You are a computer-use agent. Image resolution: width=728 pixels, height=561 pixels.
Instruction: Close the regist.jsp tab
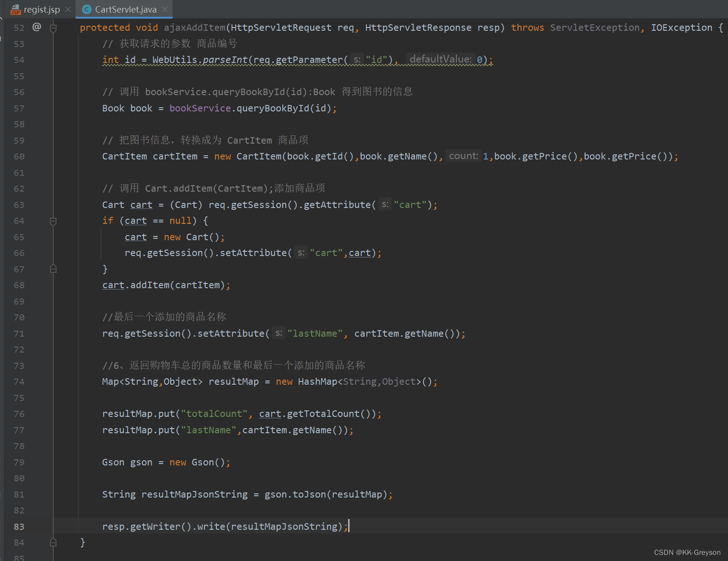(x=68, y=9)
